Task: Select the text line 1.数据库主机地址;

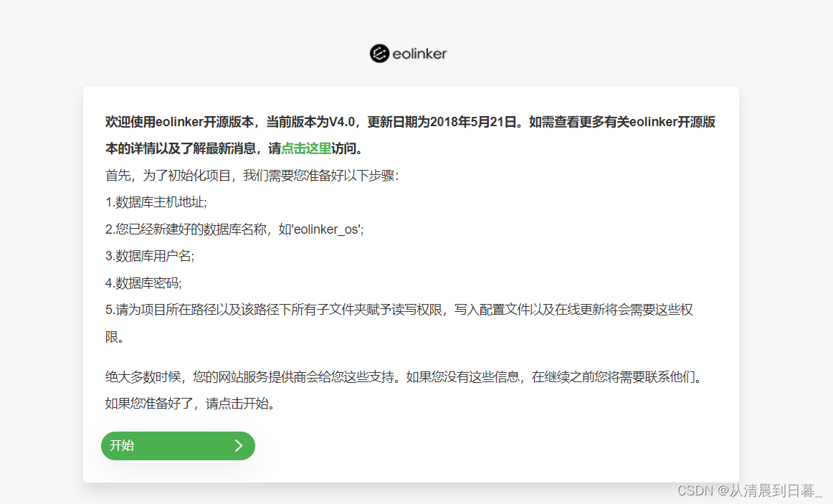Action: pos(156,202)
